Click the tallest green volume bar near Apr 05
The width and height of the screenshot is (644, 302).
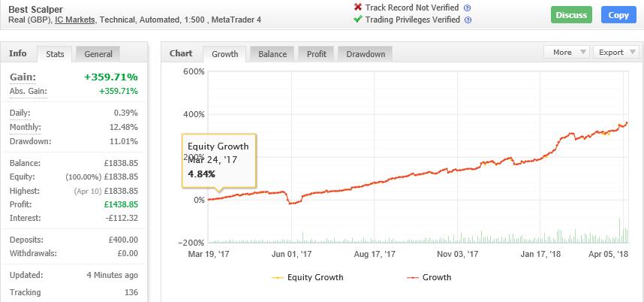click(x=620, y=230)
